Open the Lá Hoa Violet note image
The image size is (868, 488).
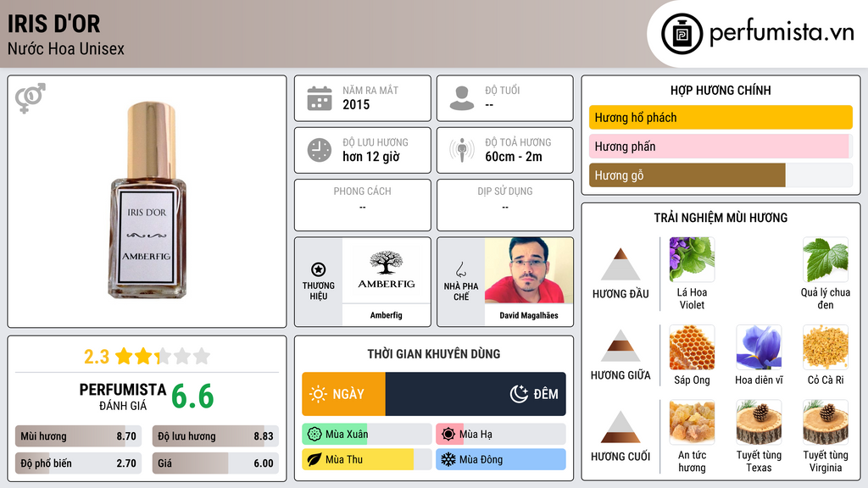[692, 259]
